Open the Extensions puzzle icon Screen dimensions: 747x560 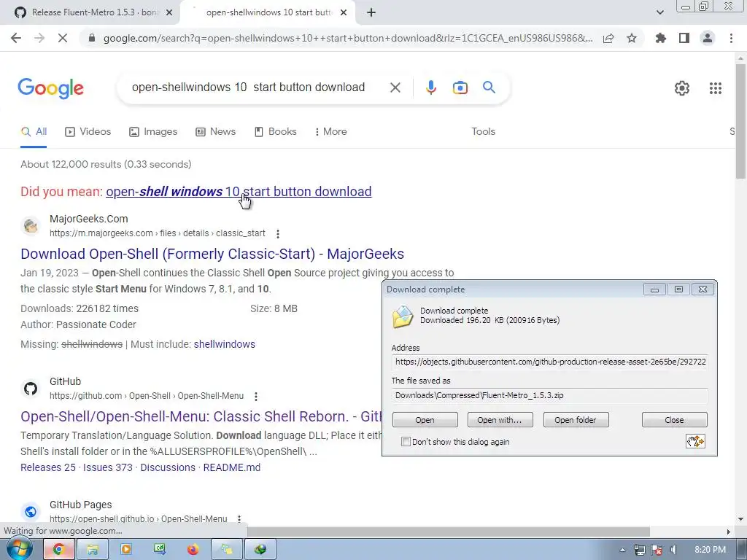tap(661, 38)
